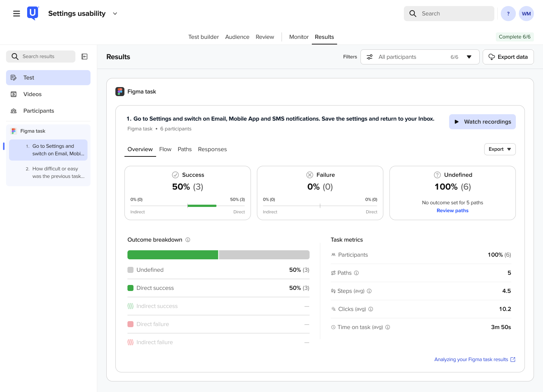Switch to the Flow tab

tap(165, 149)
